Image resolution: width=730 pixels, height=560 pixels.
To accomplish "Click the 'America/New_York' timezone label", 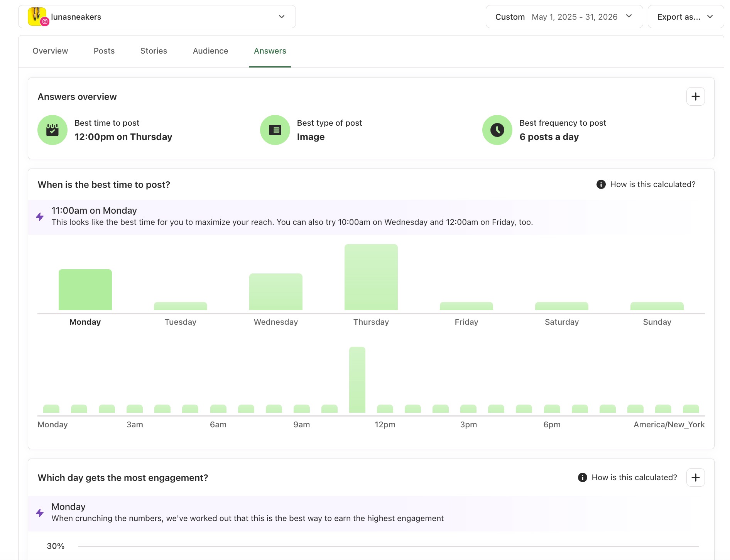I will click(x=669, y=425).
